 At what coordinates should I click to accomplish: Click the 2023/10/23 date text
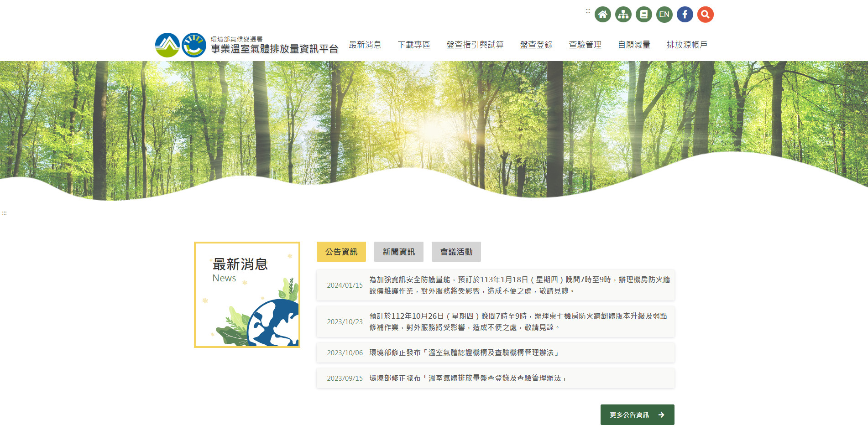tap(345, 322)
